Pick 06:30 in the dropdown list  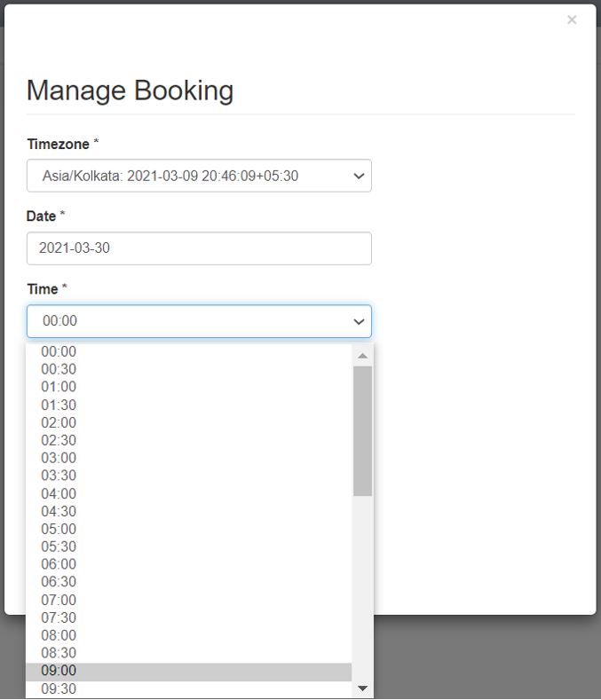[x=59, y=582]
